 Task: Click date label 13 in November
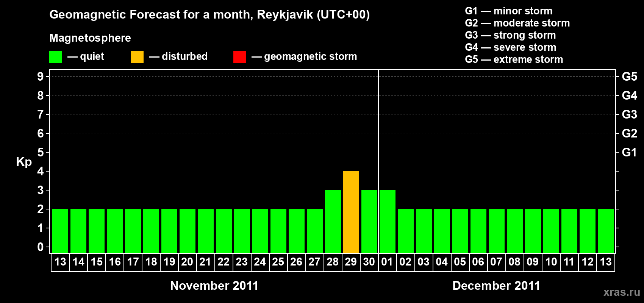click(60, 262)
